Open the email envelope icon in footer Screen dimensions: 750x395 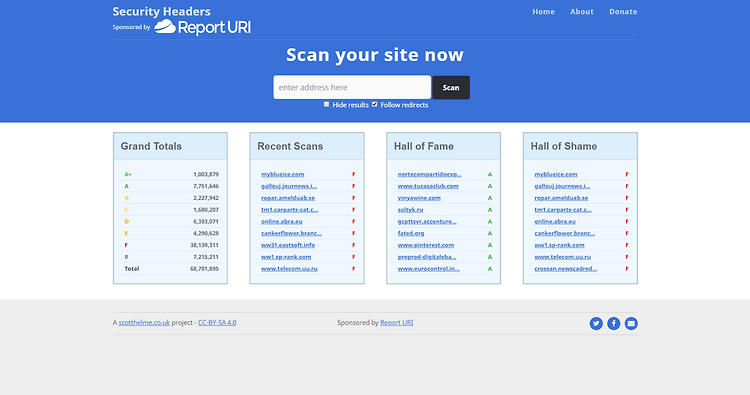click(631, 324)
